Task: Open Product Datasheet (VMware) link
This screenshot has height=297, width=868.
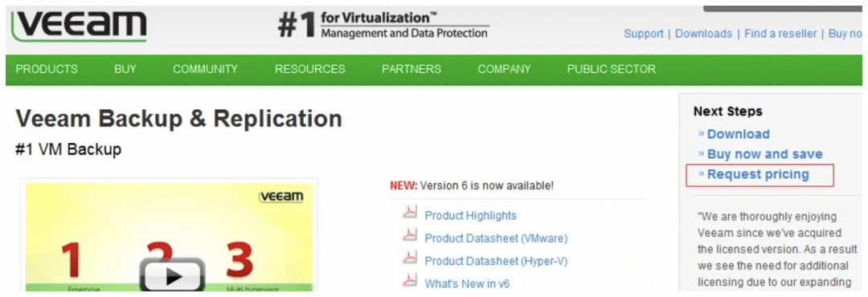Action: pyautogui.click(x=496, y=238)
